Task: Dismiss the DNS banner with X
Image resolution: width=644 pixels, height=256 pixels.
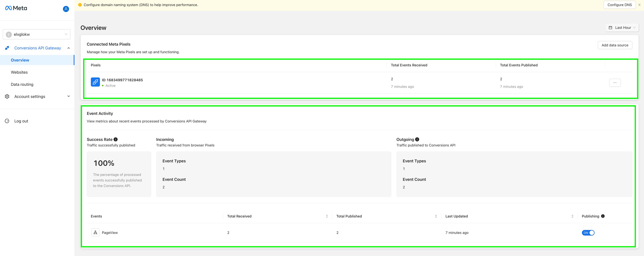Action: [x=639, y=5]
